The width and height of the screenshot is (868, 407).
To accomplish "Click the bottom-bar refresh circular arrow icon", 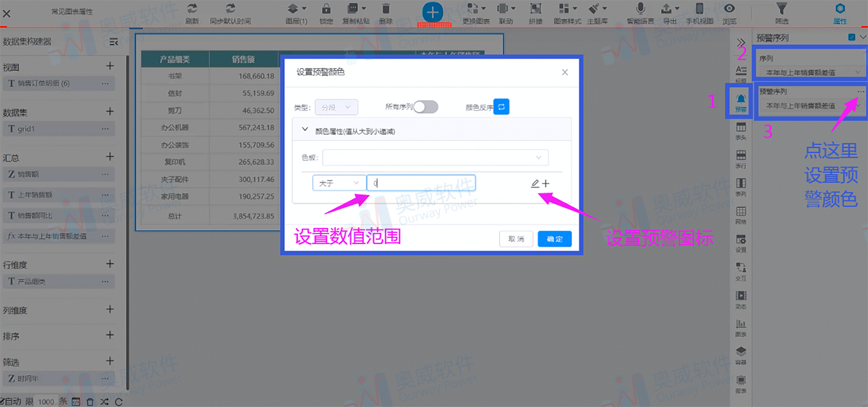I will 119,401.
